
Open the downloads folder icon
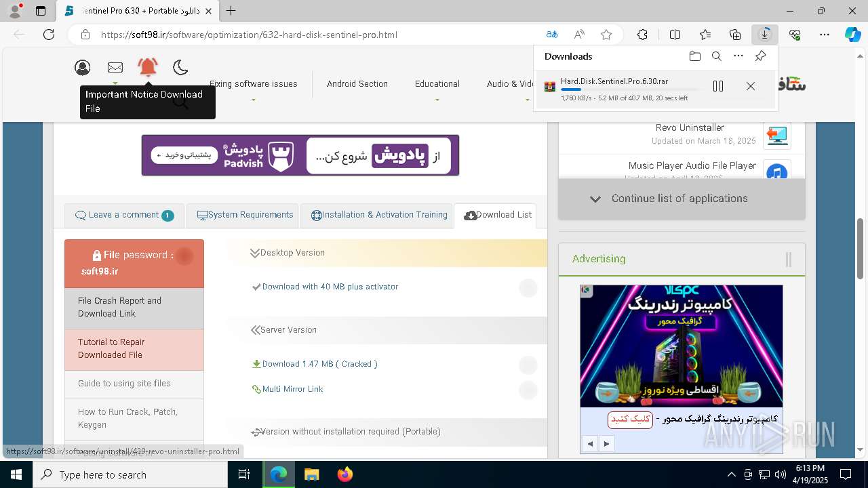point(695,56)
